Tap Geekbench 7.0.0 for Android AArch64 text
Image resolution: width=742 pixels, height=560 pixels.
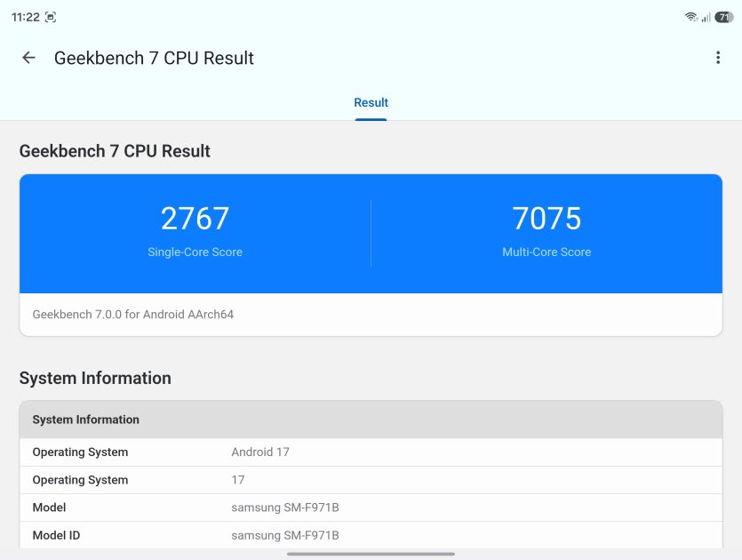click(133, 315)
